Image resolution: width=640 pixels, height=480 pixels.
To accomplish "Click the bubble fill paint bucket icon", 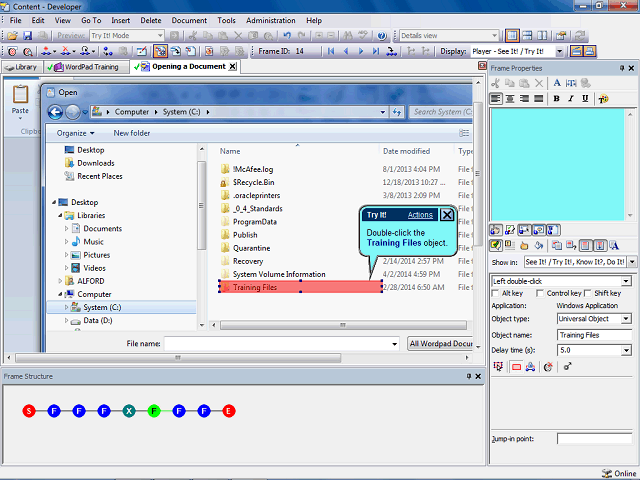I will pos(539,245).
